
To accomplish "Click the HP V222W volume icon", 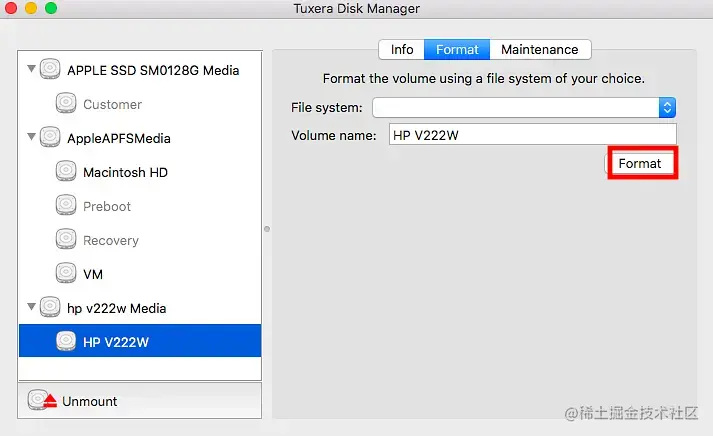I will (x=66, y=341).
